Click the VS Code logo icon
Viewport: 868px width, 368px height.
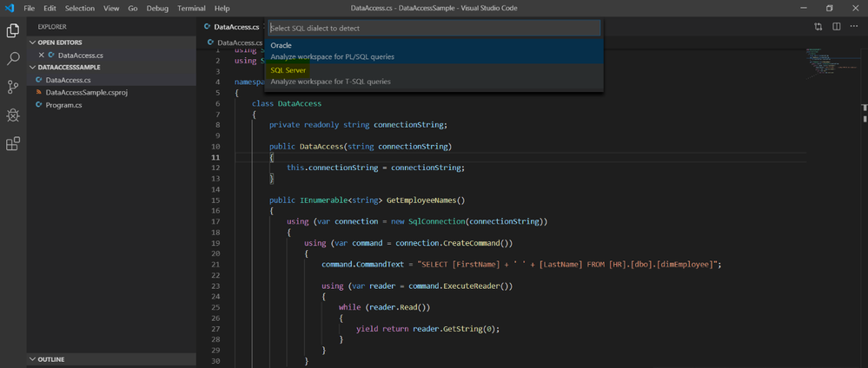pos(9,9)
